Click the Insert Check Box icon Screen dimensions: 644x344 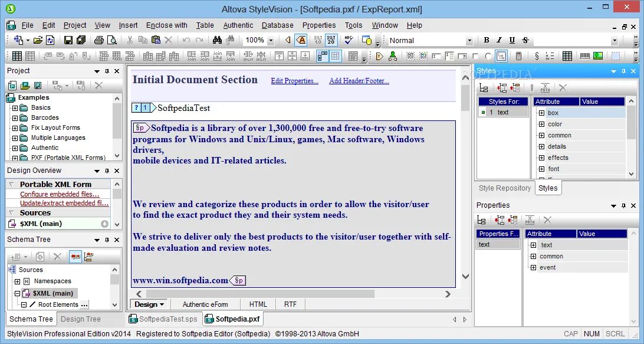tap(475, 56)
